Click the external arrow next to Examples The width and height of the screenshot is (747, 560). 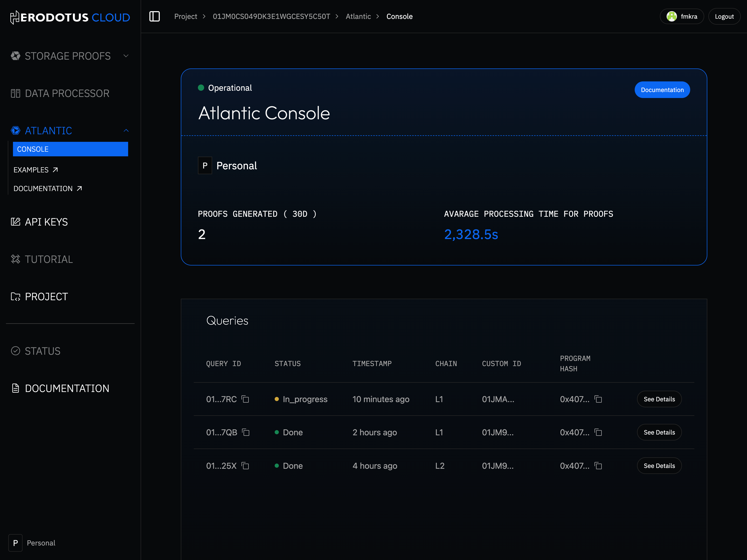[x=56, y=170]
